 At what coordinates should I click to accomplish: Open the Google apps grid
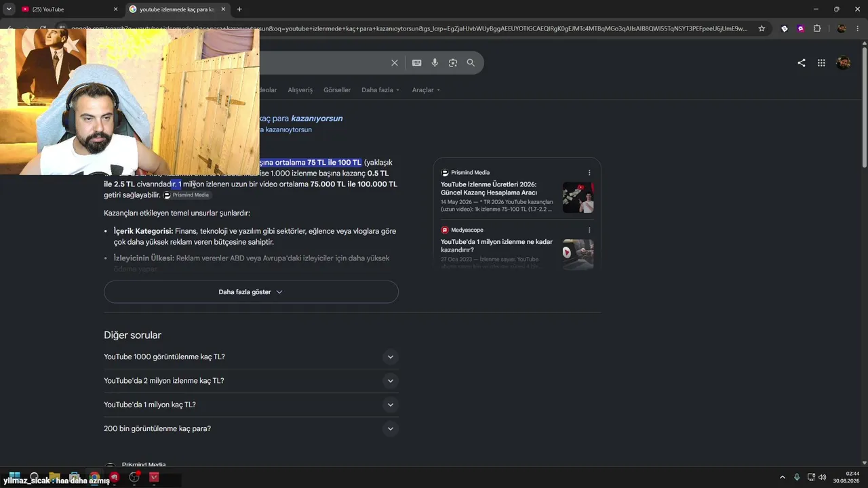[821, 63]
